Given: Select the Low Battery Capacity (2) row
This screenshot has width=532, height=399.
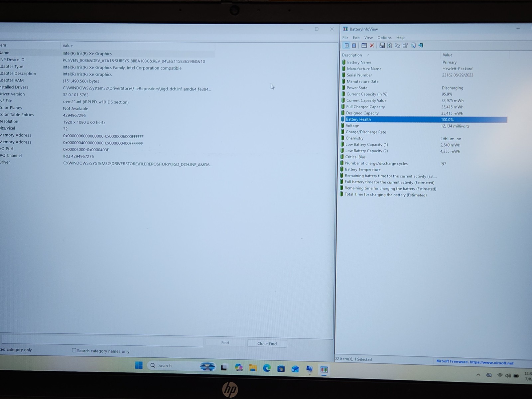Looking at the screenshot, I should [424, 151].
